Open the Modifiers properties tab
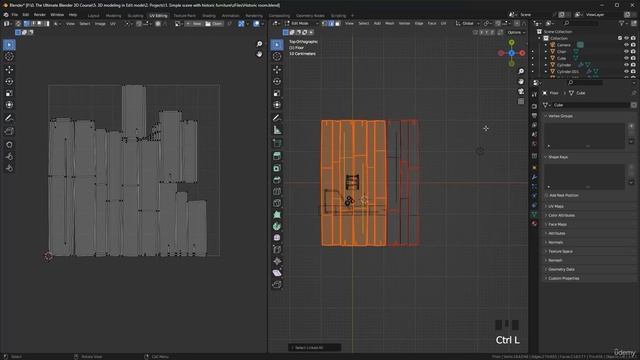The width and height of the screenshot is (640, 360). [x=534, y=177]
